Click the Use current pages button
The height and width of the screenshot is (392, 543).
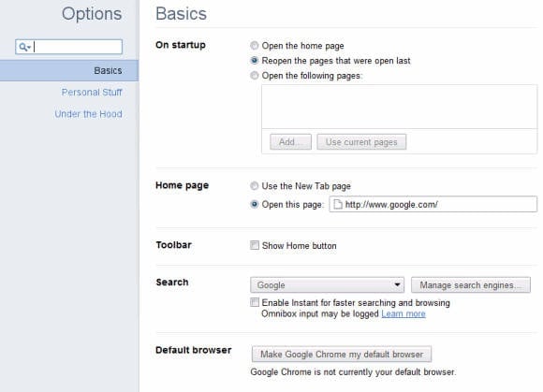(x=361, y=142)
